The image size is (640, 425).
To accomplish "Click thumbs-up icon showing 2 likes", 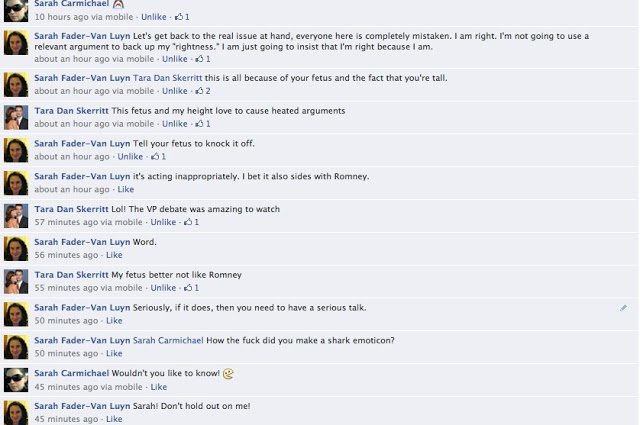I will pos(203,91).
